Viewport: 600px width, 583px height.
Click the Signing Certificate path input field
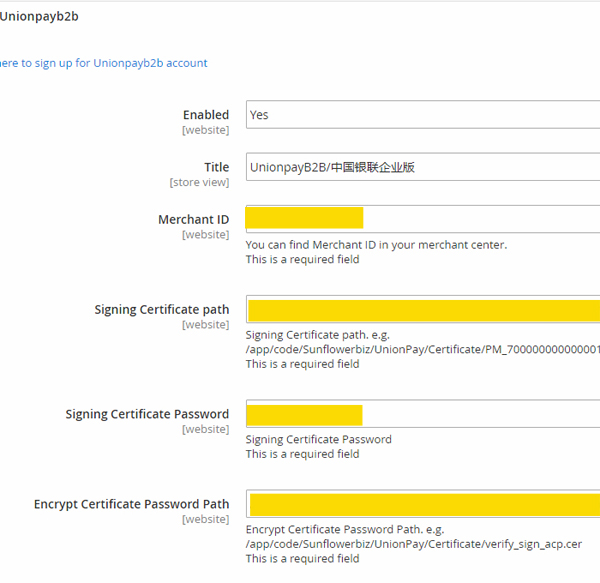[x=422, y=310]
